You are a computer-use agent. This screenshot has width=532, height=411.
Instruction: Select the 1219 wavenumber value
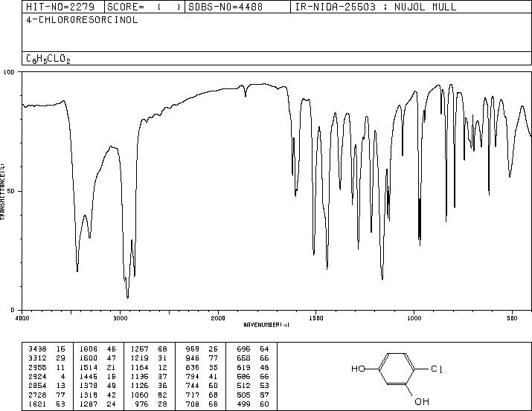tap(139, 358)
